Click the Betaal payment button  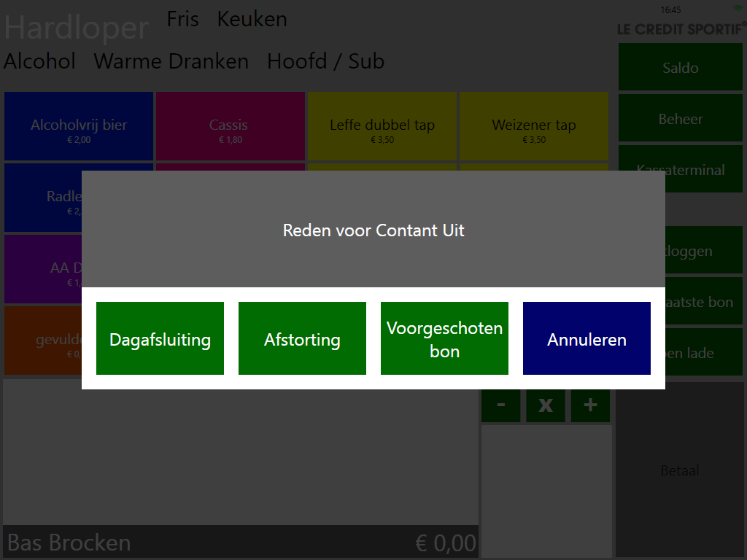click(680, 470)
